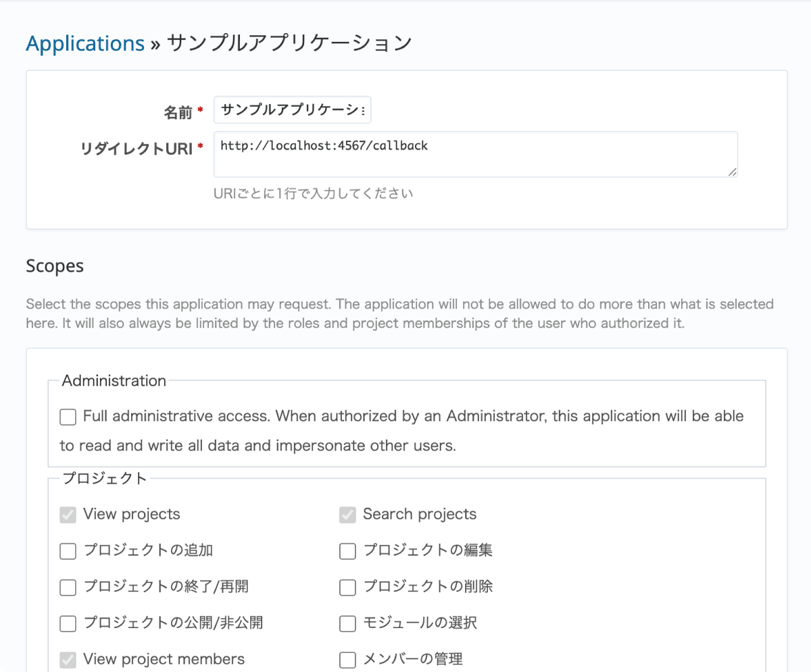
Task: Open the Applications breadcrumb link
Action: point(85,43)
